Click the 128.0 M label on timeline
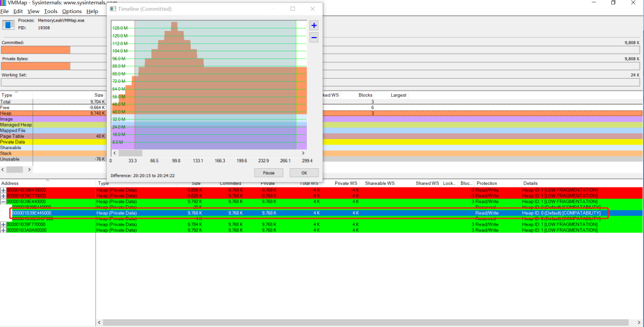 120,28
